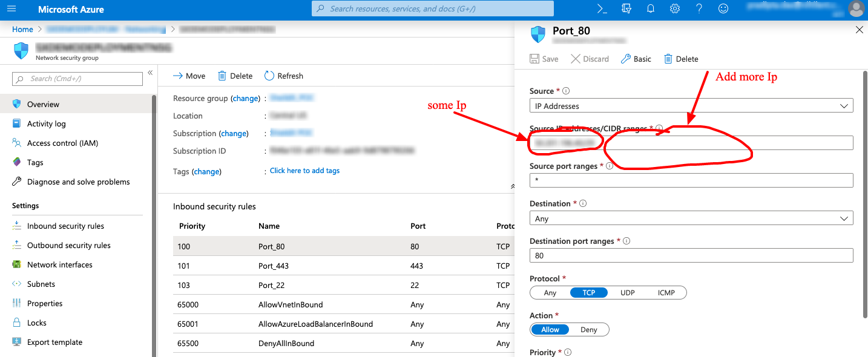868x357 pixels.
Task: Click the info icon next to Source port ranges
Action: point(610,166)
